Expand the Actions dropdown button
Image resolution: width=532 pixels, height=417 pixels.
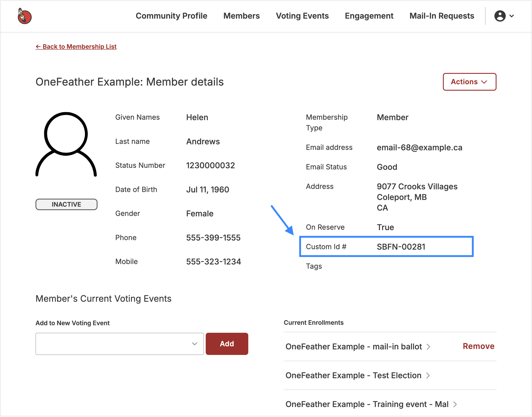[469, 82]
